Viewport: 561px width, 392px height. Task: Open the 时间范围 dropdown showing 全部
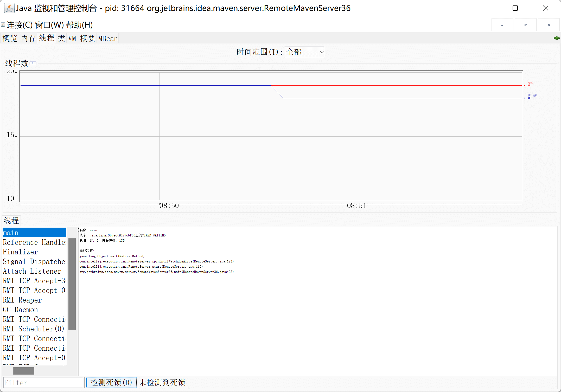[x=304, y=52]
